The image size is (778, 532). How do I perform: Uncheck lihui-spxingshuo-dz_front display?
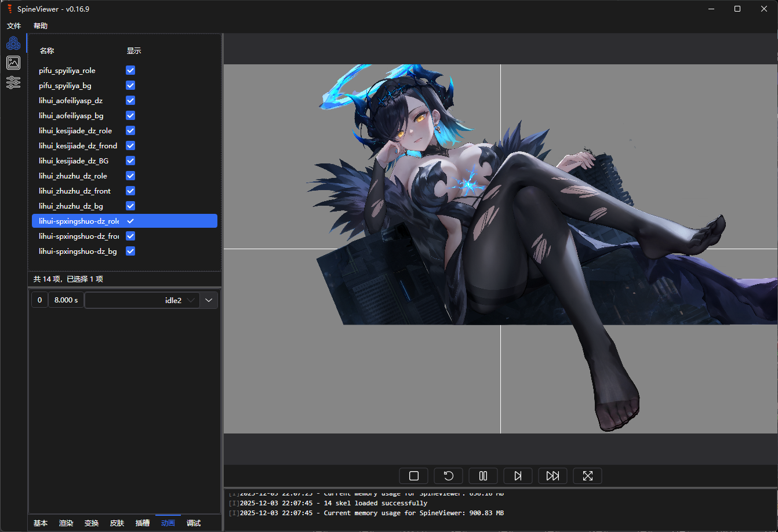[130, 236]
